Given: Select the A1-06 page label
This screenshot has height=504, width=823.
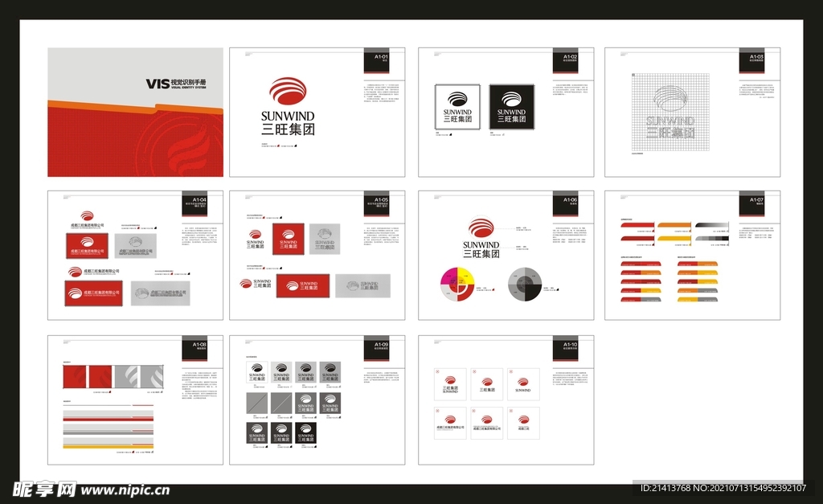Looking at the screenshot, I should (570, 200).
